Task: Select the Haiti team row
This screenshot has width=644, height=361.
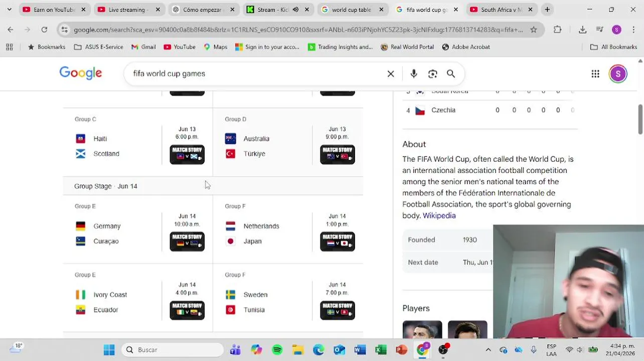Action: coord(118,139)
